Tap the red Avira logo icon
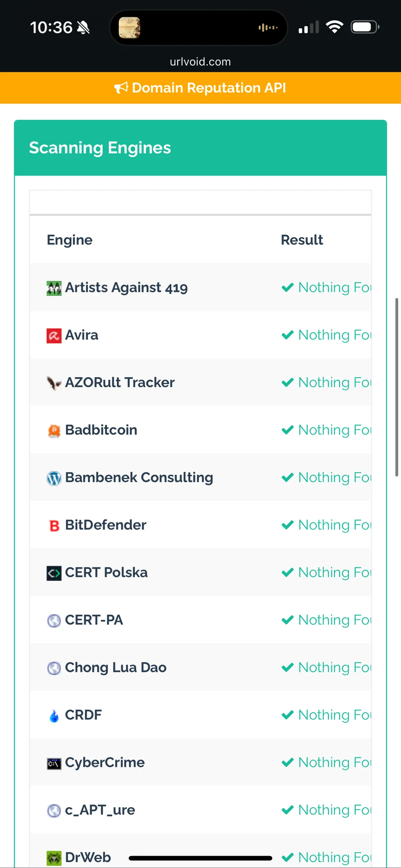The image size is (401, 868). coord(54,336)
